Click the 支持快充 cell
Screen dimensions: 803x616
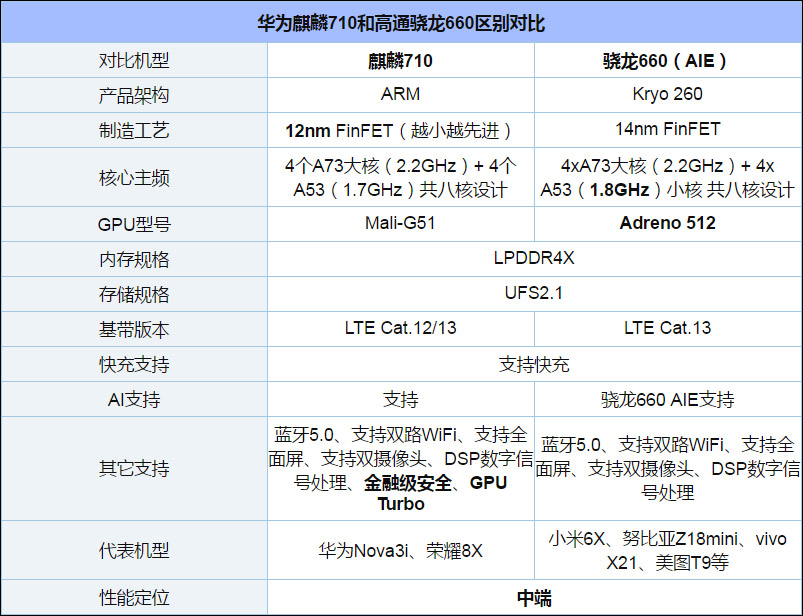pyautogui.click(x=534, y=365)
